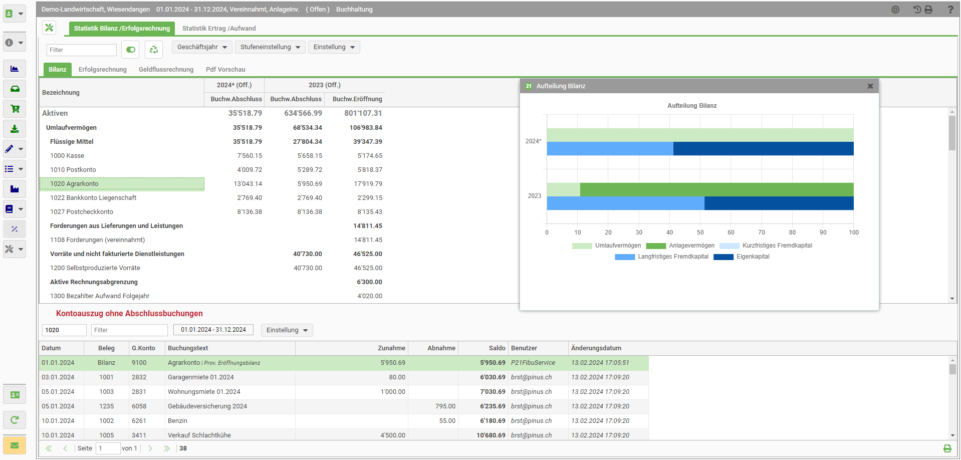961x460 pixels.
Task: Toggle Umlaufvermögen legend entry in chart
Action: [607, 246]
